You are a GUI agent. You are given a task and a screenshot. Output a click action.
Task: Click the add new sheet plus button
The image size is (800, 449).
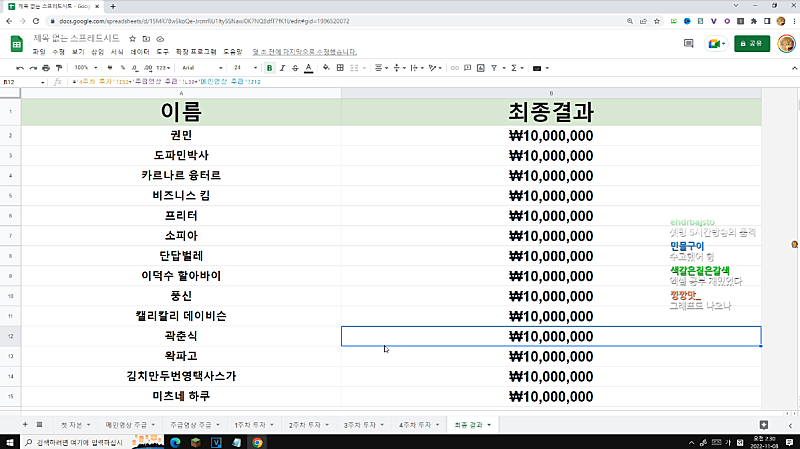click(x=25, y=425)
